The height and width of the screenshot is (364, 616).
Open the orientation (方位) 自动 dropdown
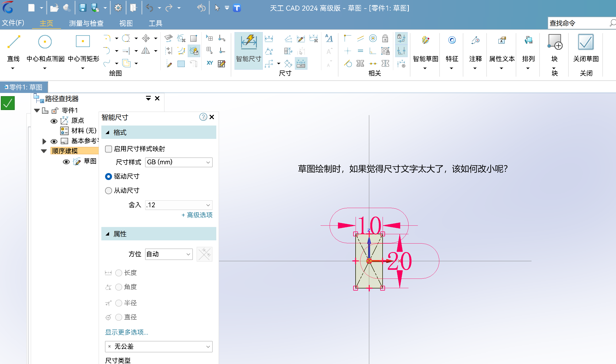pyautogui.click(x=169, y=254)
